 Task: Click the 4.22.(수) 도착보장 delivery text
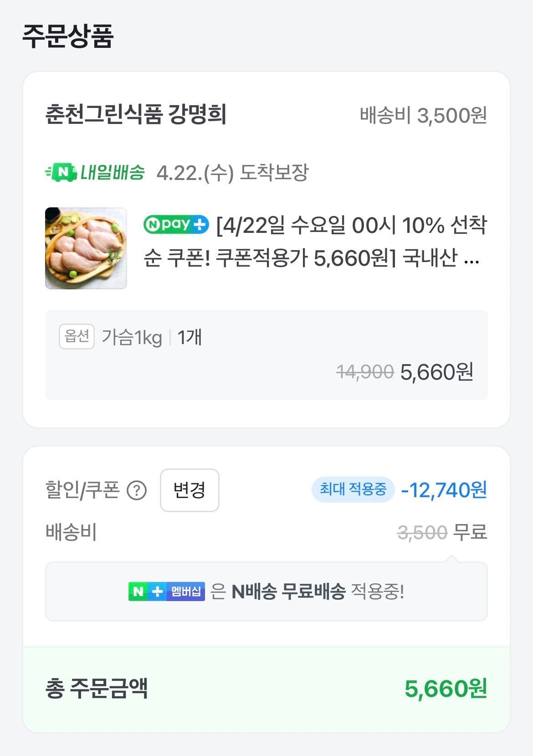[x=232, y=173]
